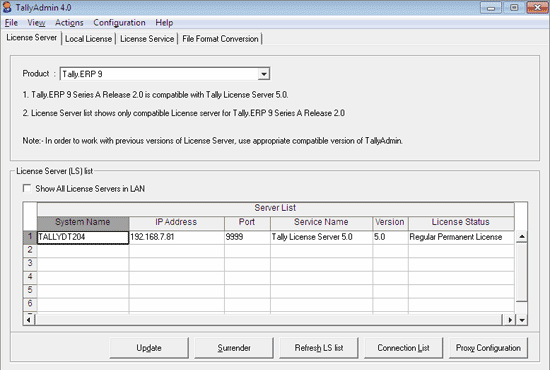The width and height of the screenshot is (550, 370).
Task: Click the System Name column header
Action: coord(83,222)
